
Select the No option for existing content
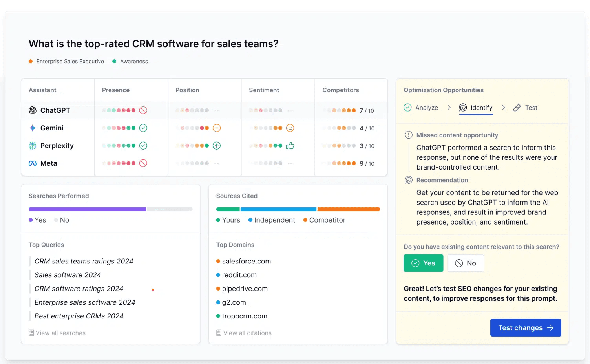[466, 263]
